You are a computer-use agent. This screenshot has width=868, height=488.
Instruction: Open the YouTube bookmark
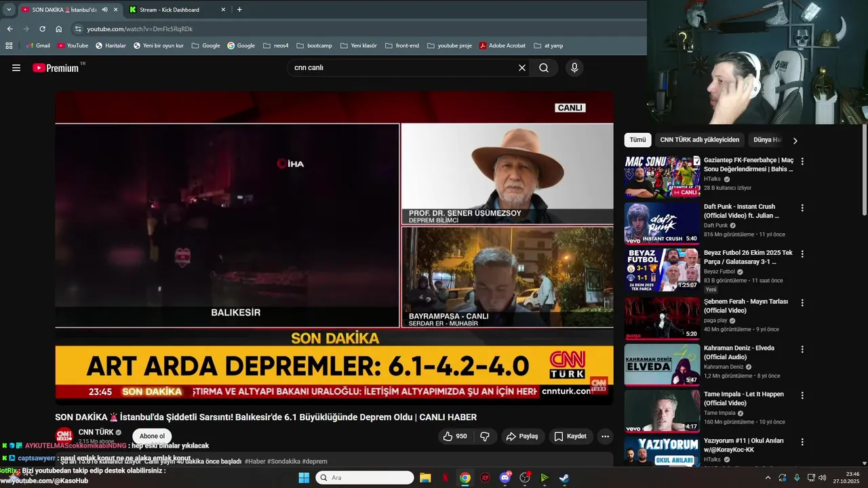(x=73, y=45)
